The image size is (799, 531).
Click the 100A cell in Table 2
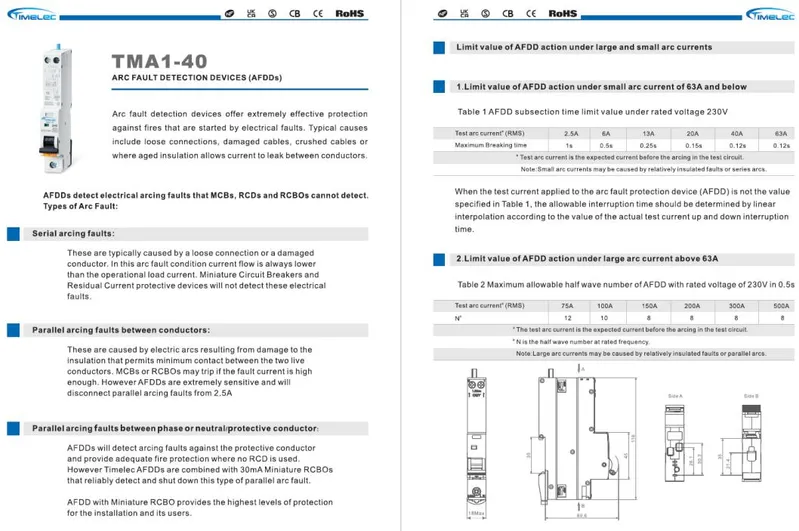[605, 306]
